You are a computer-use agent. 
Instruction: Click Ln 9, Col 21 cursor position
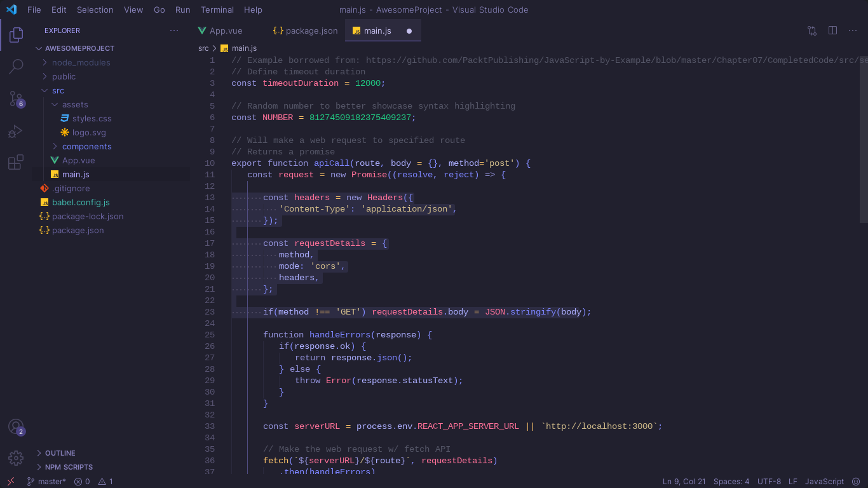684,482
